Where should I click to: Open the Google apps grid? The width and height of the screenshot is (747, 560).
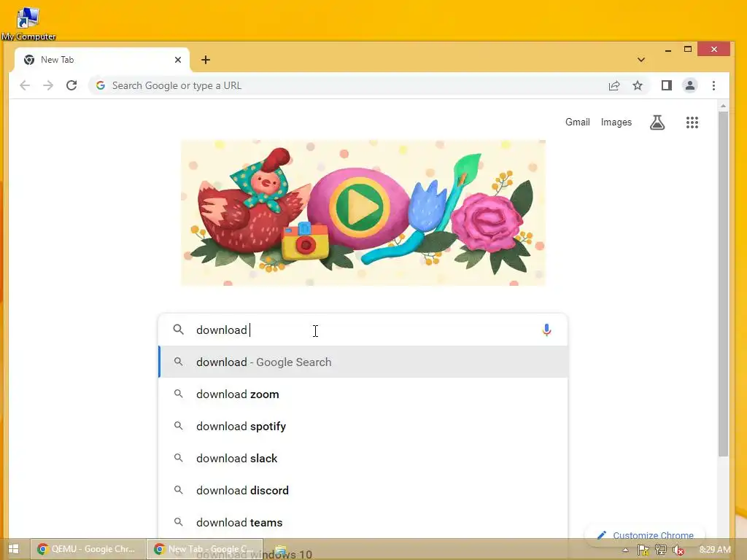[692, 122]
